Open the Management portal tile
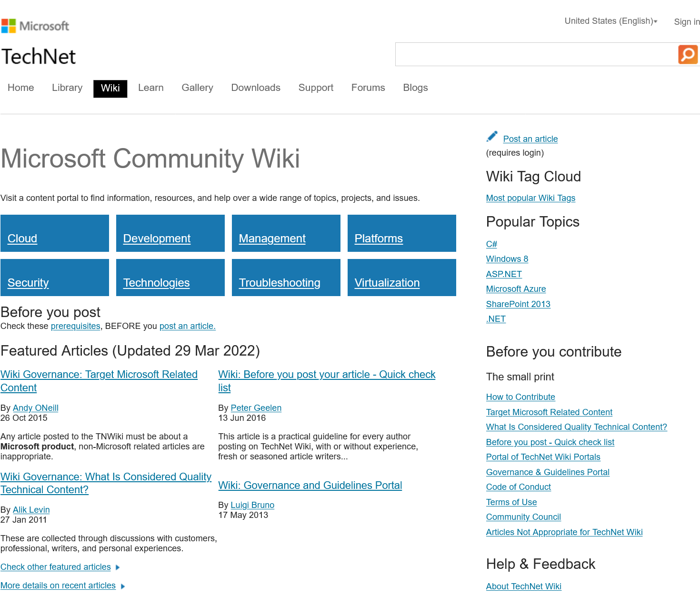 click(286, 233)
